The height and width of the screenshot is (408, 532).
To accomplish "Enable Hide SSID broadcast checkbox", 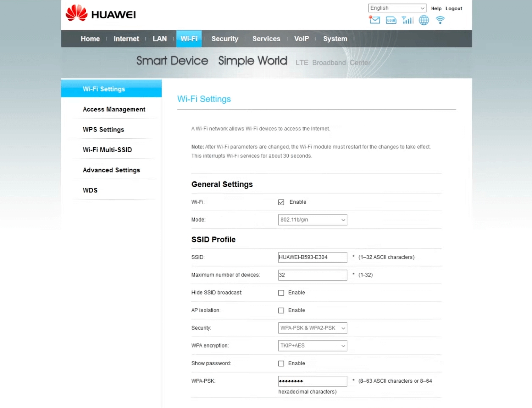I will [281, 293].
